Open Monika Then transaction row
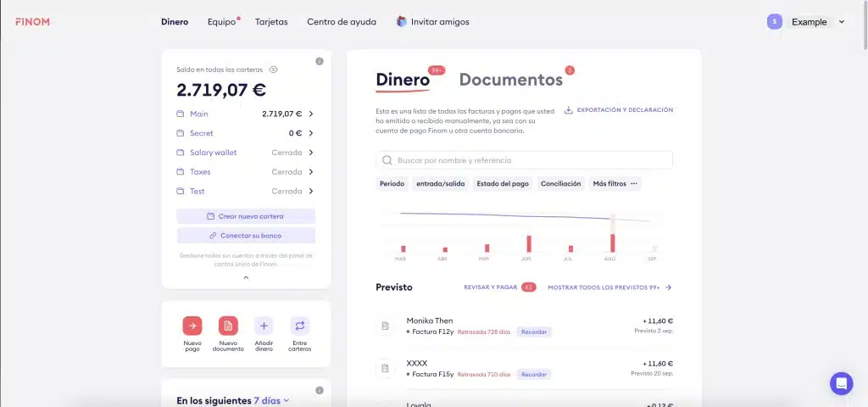The width and height of the screenshot is (868, 407). 524,326
